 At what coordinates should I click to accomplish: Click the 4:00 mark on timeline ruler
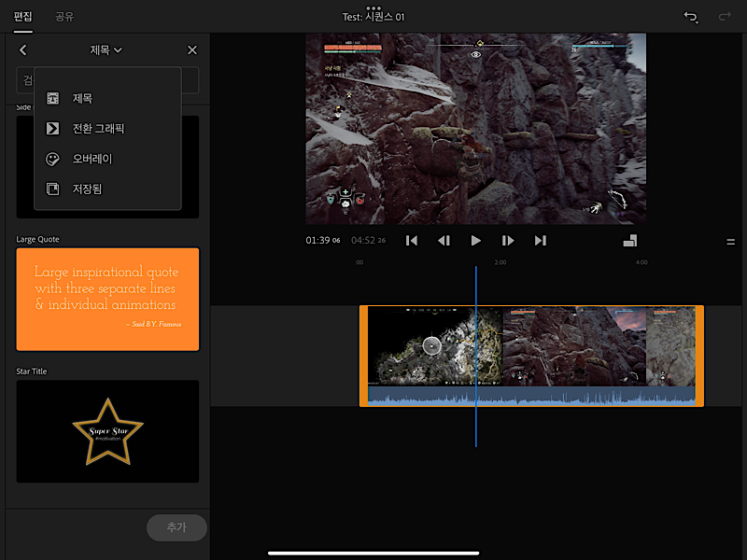click(641, 262)
